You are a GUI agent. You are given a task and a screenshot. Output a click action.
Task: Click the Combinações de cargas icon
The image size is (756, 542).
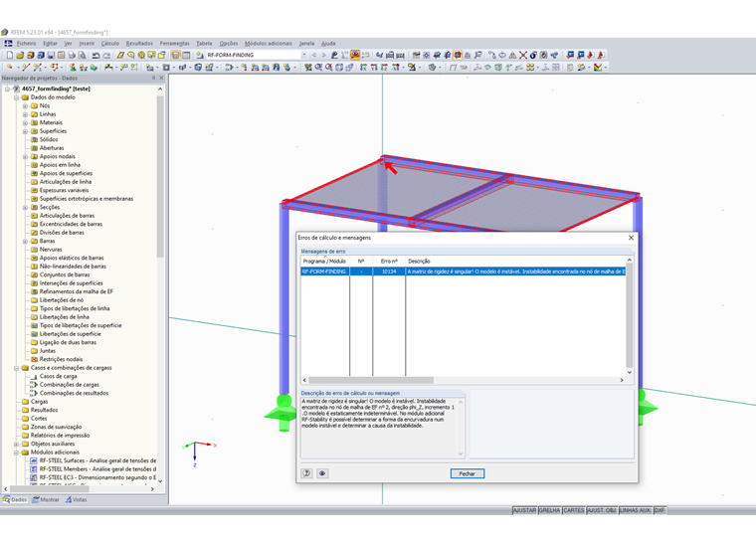[34, 385]
